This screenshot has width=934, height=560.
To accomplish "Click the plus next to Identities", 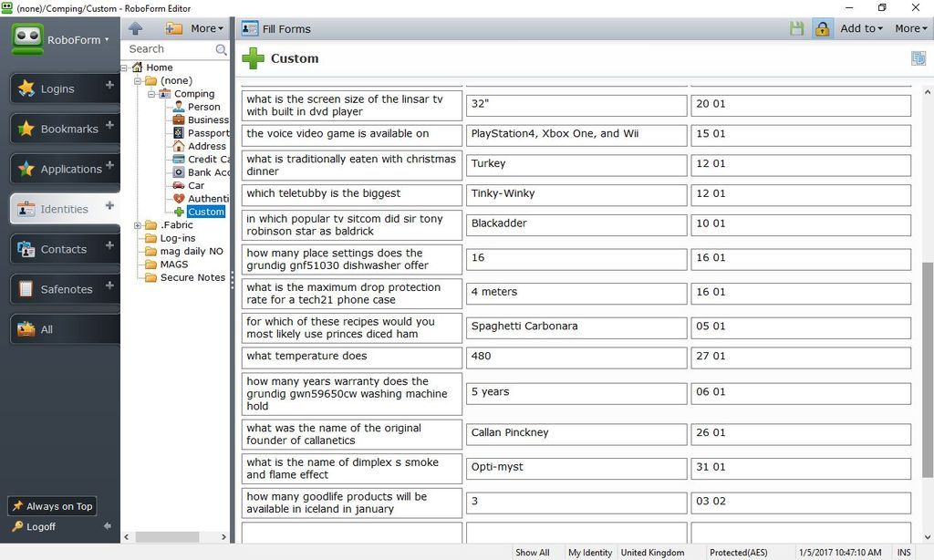I will click(109, 205).
